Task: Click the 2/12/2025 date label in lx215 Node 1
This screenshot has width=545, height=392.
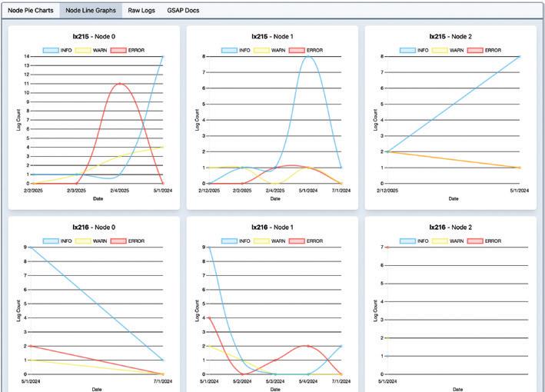Action: pyautogui.click(x=209, y=191)
